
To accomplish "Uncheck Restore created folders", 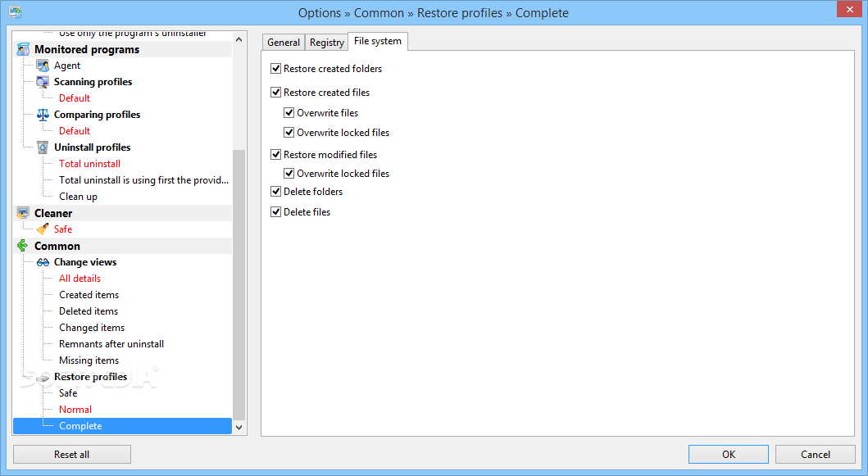I will click(x=275, y=69).
